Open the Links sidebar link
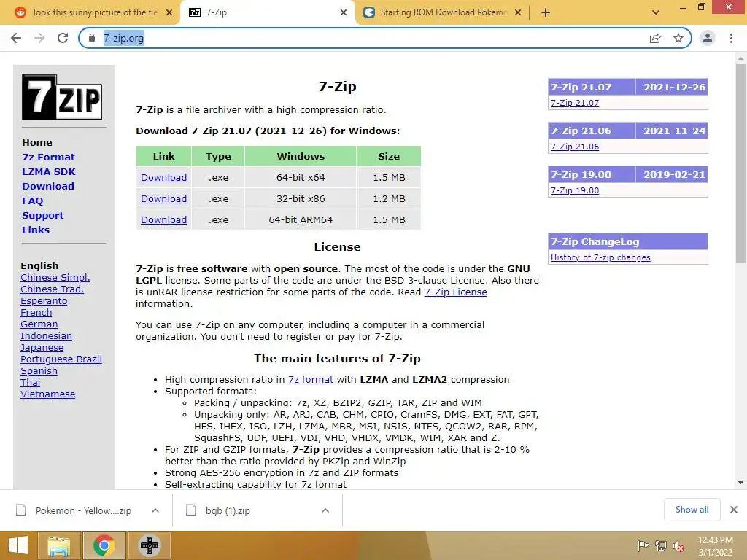 coord(36,230)
